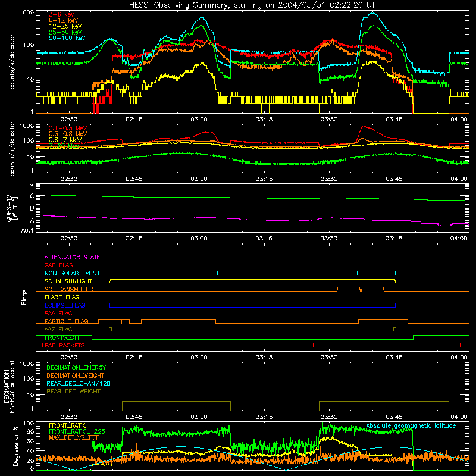The image size is (476, 476).
Task: Click the FRONTS_OFF flag label
Action: click(62, 337)
